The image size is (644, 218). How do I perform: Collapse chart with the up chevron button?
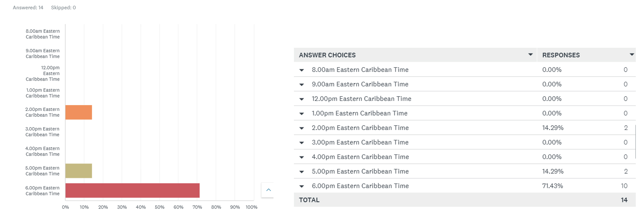268,190
